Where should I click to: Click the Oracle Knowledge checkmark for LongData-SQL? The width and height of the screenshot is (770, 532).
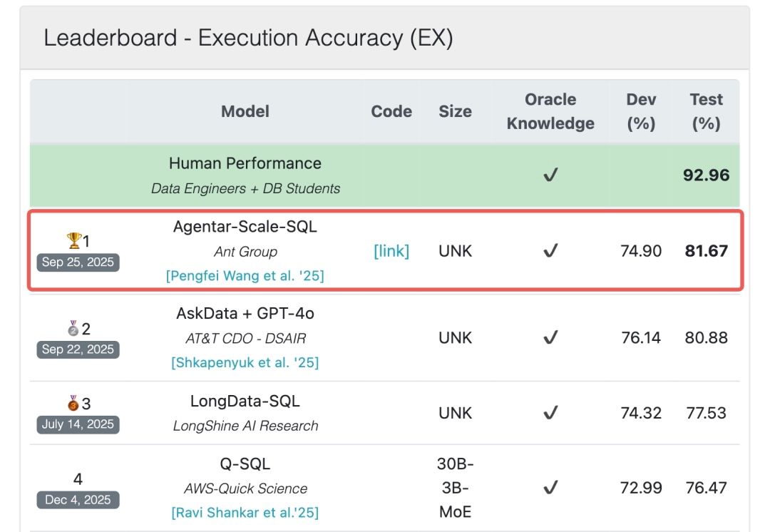click(550, 413)
